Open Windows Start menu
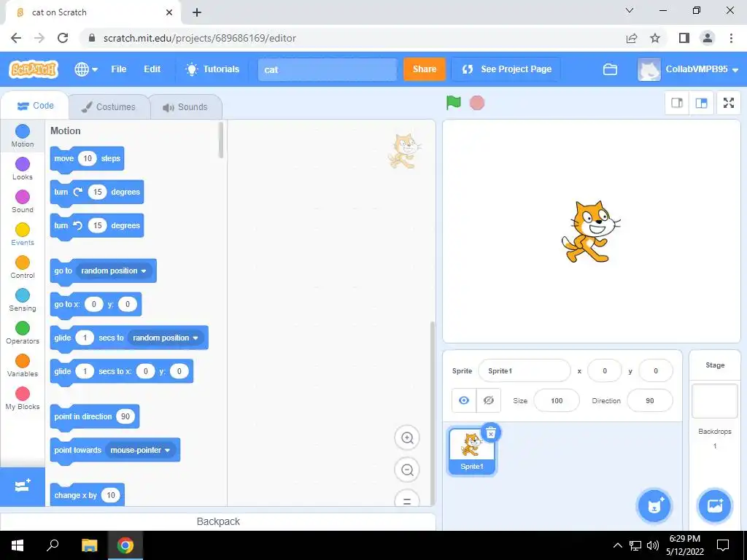 click(18, 545)
